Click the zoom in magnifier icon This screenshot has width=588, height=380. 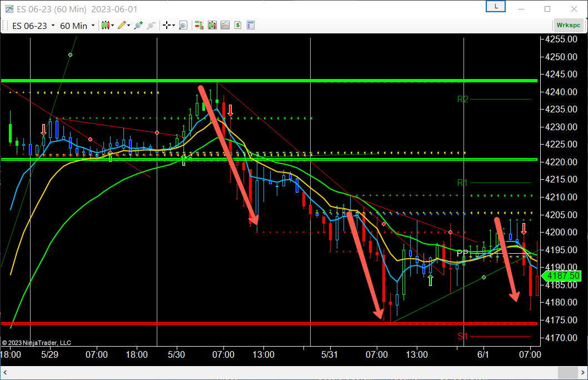click(138, 26)
